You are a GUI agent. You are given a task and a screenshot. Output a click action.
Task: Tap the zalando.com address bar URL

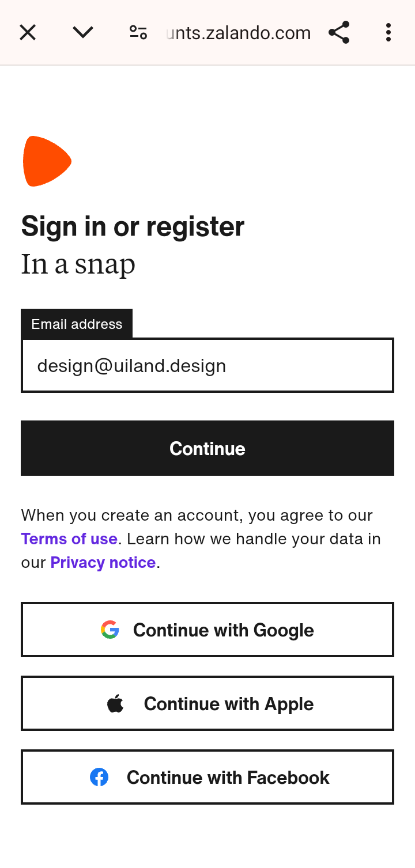[239, 33]
